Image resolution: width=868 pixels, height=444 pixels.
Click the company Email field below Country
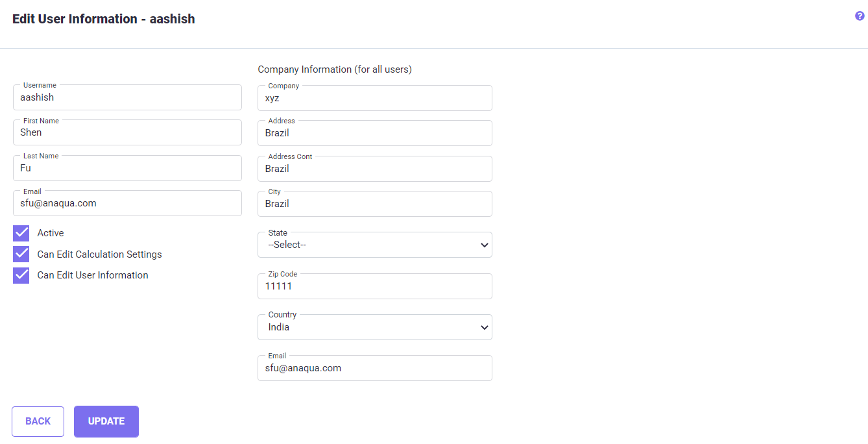[x=374, y=368]
